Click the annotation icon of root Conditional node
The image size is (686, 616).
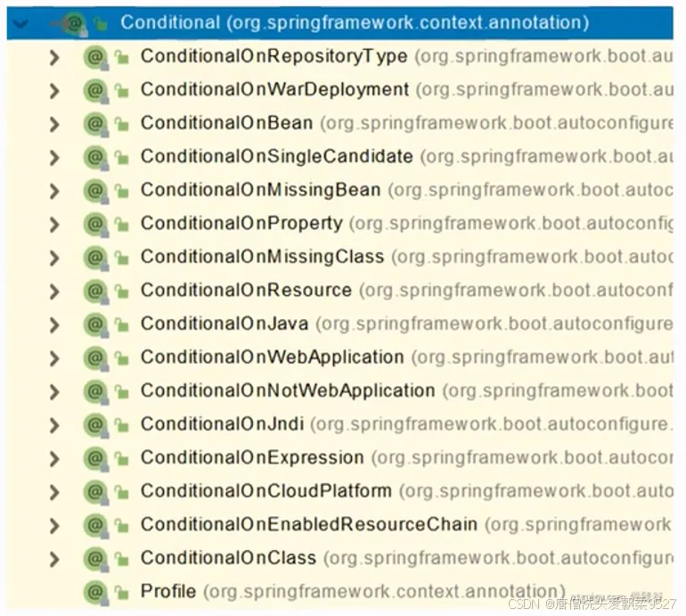75,23
